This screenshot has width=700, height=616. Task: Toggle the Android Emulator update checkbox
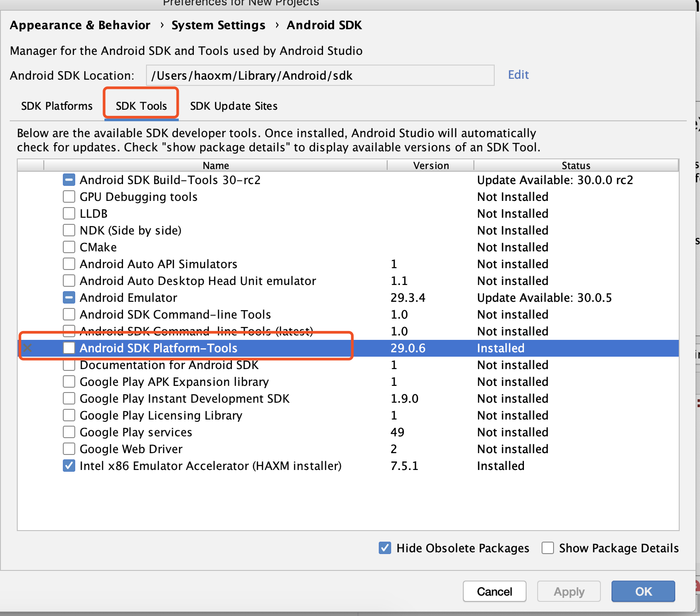(69, 298)
